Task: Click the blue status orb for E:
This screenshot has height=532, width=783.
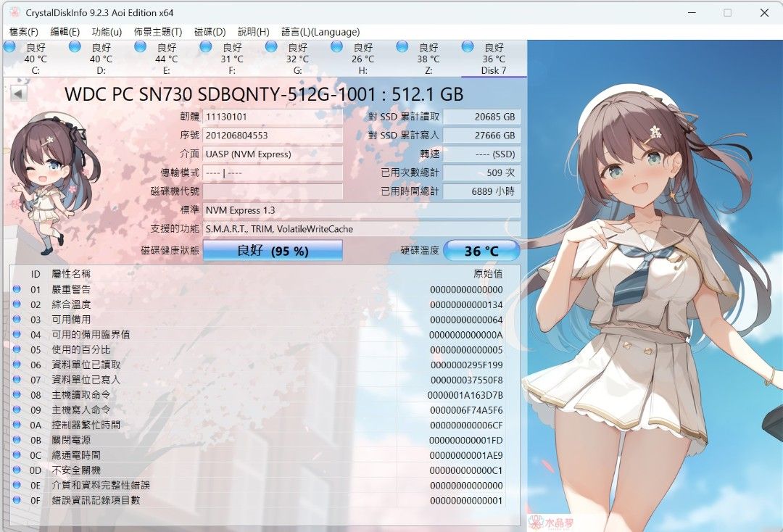Action: (x=141, y=46)
